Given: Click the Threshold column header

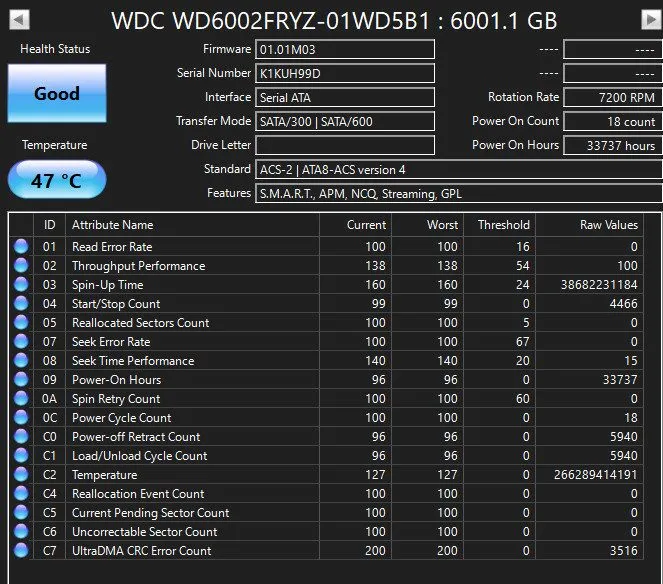Looking at the screenshot, I should [500, 225].
